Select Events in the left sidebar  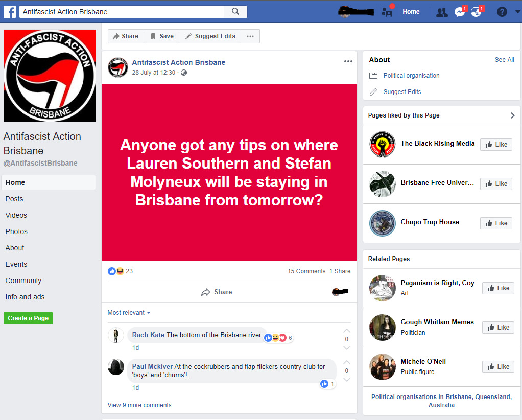(16, 264)
